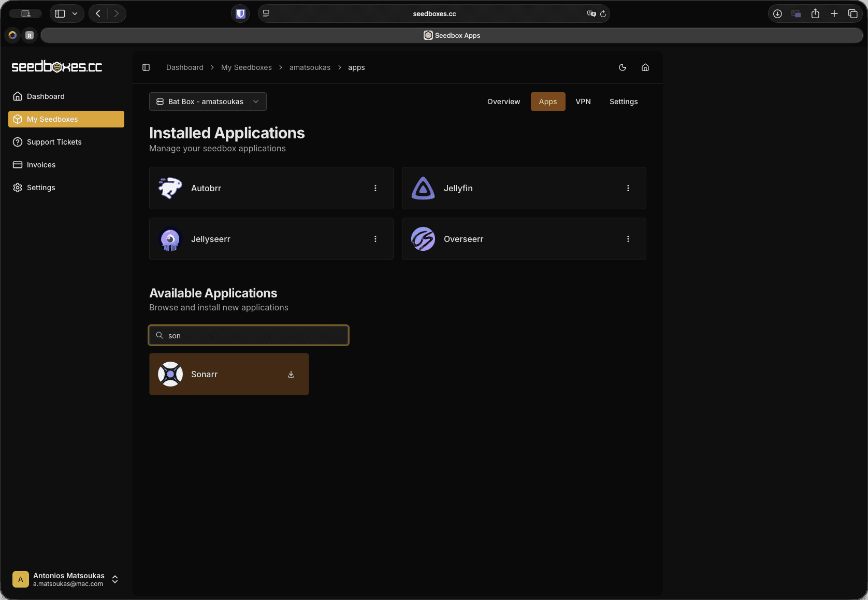Open a new Safari tab with plus icon
Screen dimensions: 868x600
[x=834, y=14]
